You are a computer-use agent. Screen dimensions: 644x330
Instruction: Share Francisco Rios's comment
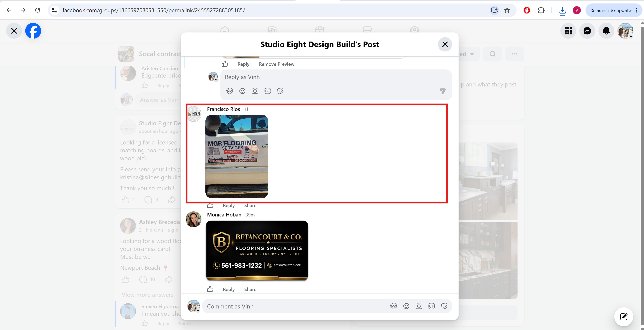[250, 205]
